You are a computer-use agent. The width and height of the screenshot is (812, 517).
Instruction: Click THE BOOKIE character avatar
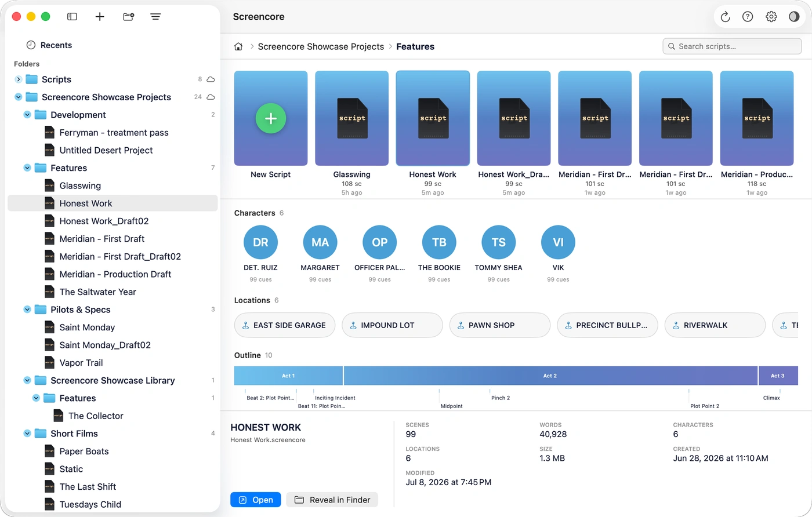(439, 242)
